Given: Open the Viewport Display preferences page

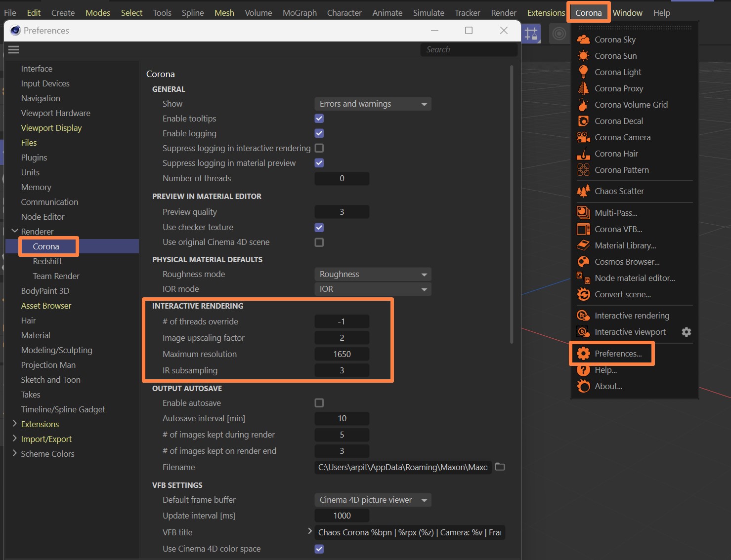Looking at the screenshot, I should [x=51, y=128].
